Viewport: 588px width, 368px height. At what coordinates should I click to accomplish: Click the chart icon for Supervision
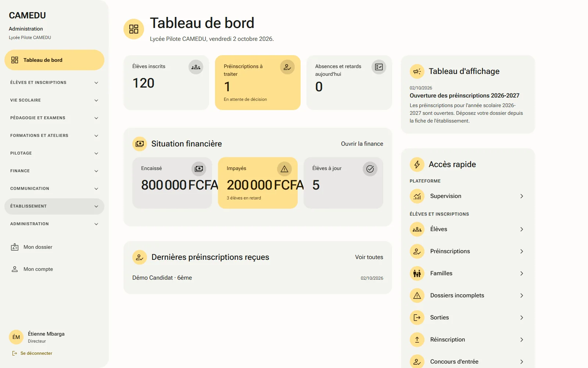point(417,196)
